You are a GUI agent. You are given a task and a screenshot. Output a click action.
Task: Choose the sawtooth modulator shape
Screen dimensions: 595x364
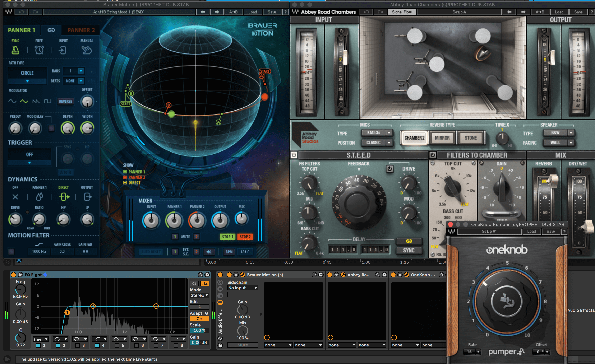click(x=36, y=101)
